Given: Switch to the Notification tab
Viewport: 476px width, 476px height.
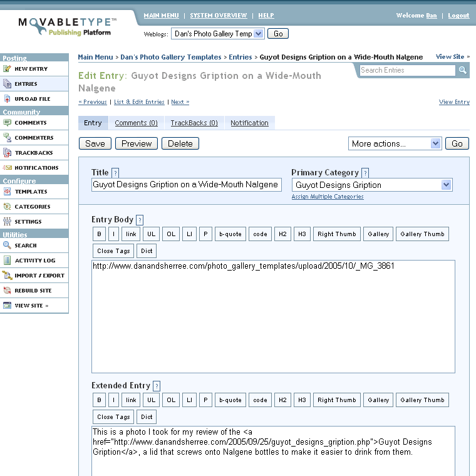Looking at the screenshot, I should tap(249, 123).
